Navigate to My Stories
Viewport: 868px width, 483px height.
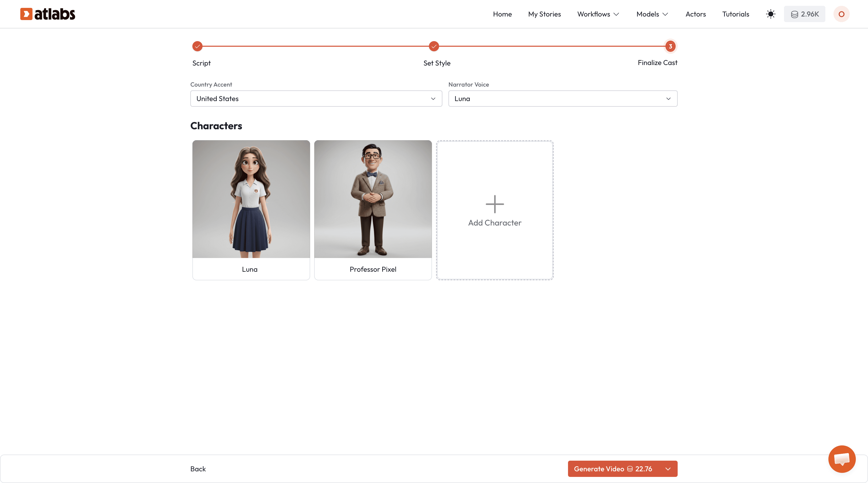coord(544,14)
